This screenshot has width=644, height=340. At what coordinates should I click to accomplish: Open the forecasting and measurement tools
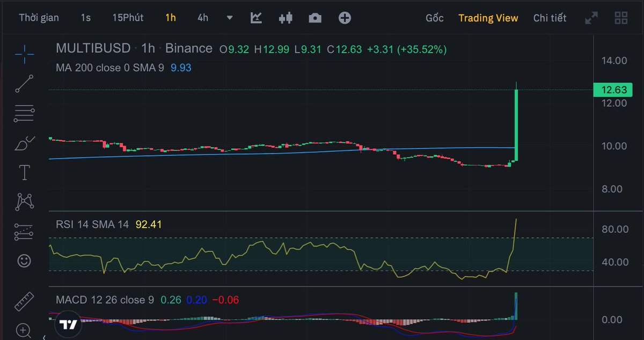tap(24, 232)
